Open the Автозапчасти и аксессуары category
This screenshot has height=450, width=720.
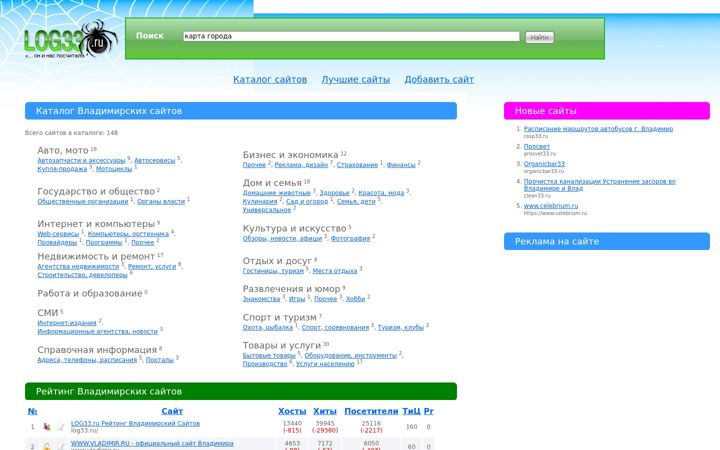81,160
